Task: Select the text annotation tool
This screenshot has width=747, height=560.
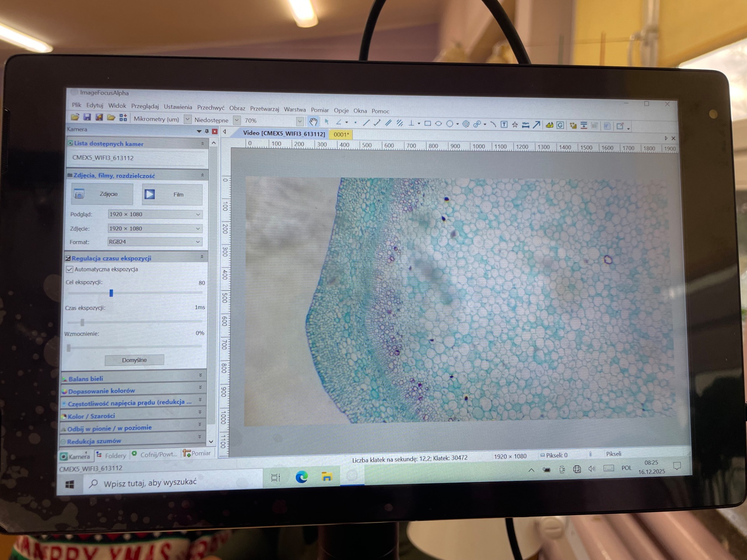Action: (504, 124)
